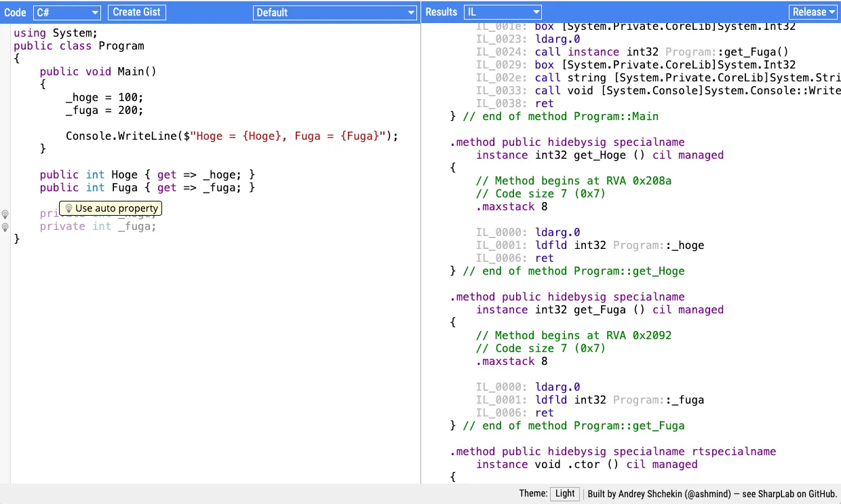
Task: Open the Release build mode dropdown
Action: pyautogui.click(x=813, y=12)
